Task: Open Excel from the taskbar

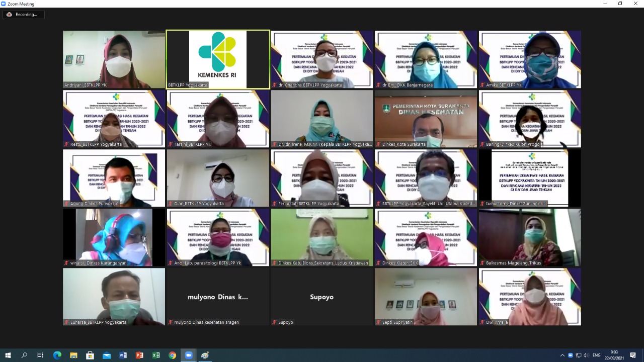Action: [156, 355]
